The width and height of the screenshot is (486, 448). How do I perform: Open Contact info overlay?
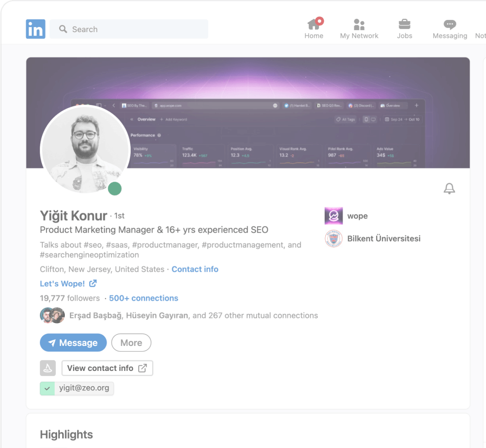[x=195, y=269]
